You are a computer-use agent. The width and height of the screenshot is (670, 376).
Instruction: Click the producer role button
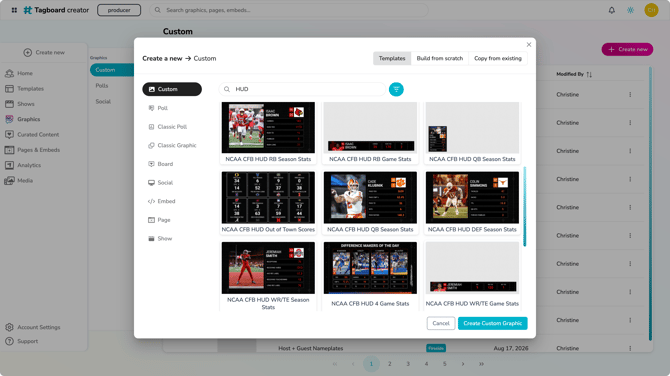click(119, 10)
